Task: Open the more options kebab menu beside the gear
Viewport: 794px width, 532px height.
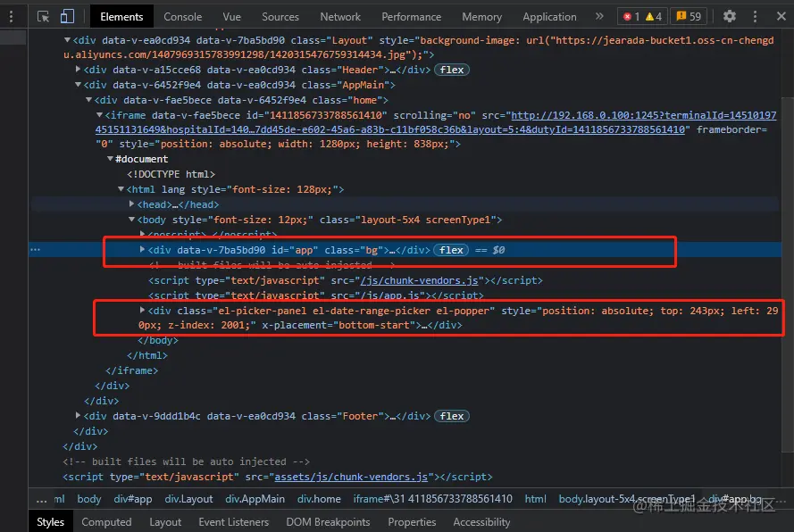Action: coord(755,17)
